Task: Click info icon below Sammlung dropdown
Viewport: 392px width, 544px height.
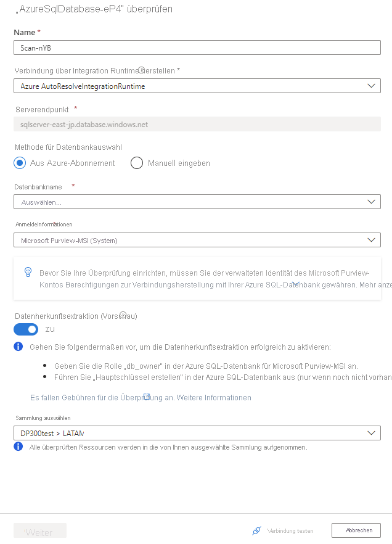Action: coord(18,447)
